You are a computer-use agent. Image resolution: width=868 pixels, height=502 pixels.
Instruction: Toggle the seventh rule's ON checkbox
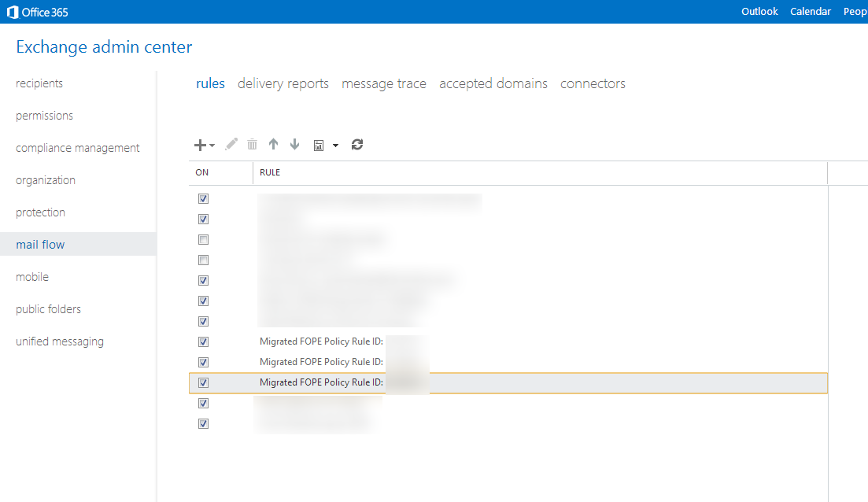[x=203, y=322]
